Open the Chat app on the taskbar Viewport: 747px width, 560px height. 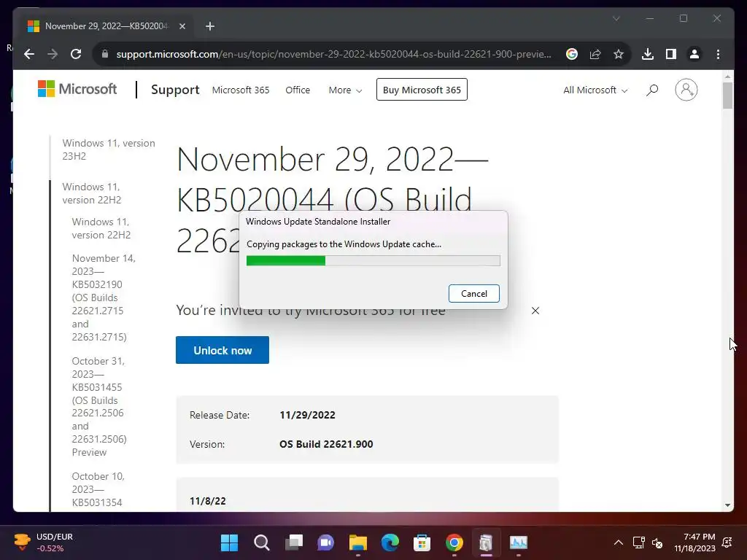point(326,542)
